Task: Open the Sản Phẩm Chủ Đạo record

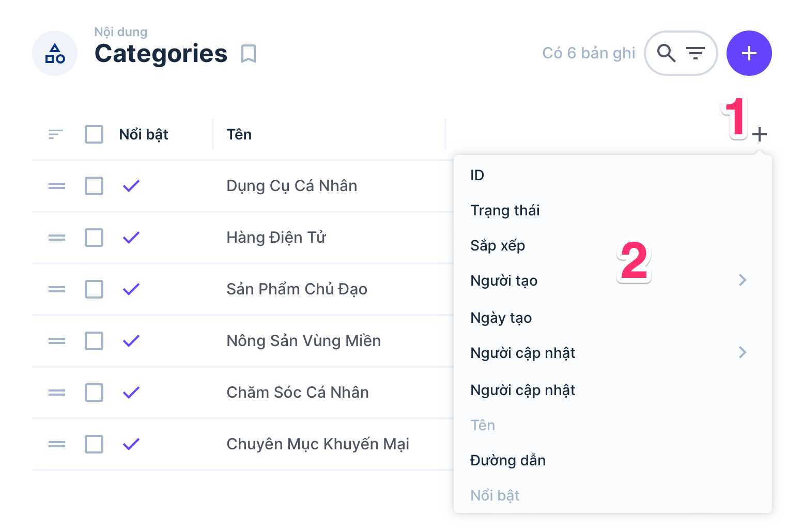Action: click(x=297, y=289)
